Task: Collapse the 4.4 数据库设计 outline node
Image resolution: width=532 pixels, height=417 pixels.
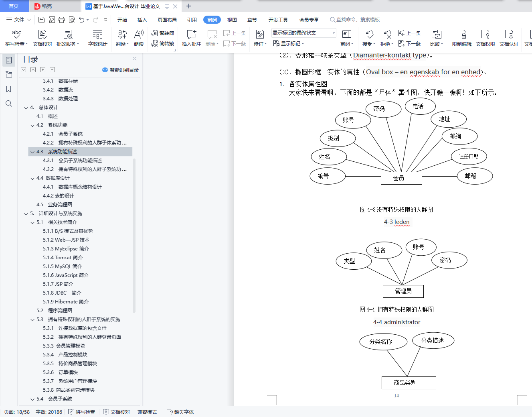Action: click(x=32, y=178)
